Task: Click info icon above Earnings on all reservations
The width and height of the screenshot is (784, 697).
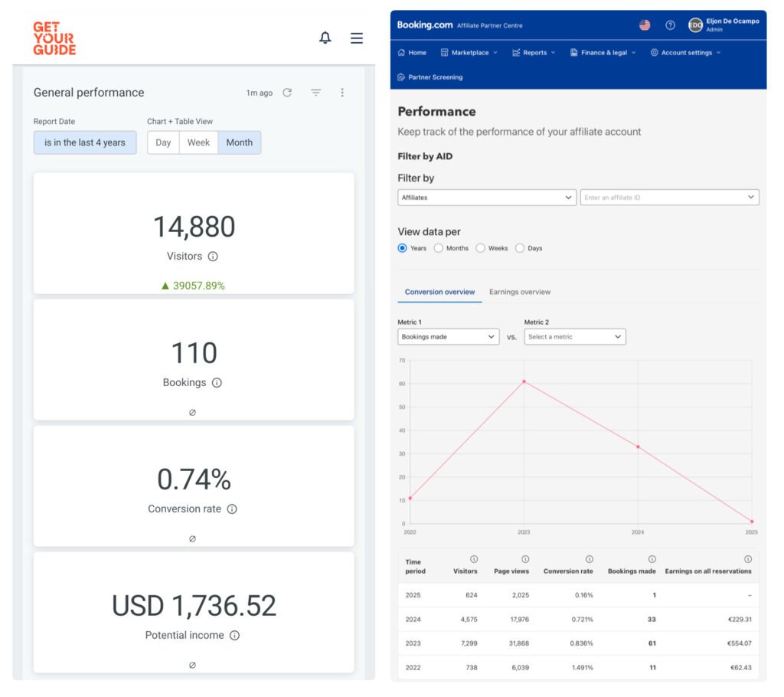Action: (x=747, y=559)
